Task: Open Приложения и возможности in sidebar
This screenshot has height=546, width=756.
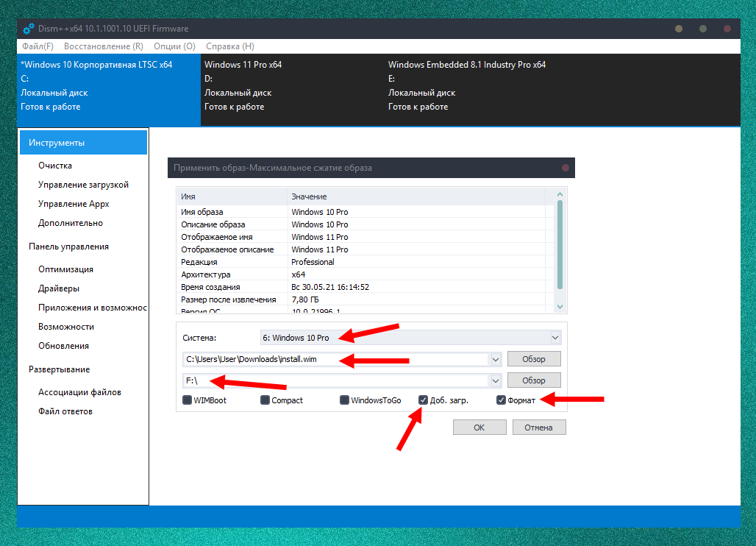Action: click(93, 308)
